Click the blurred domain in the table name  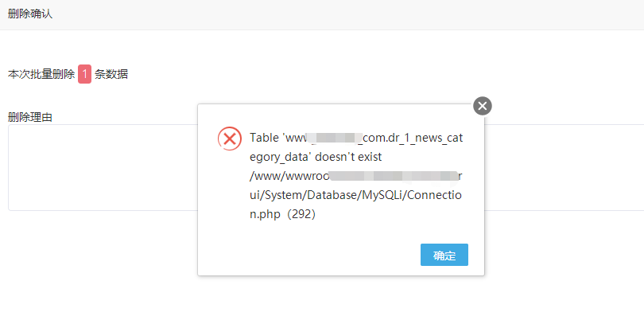(335, 138)
